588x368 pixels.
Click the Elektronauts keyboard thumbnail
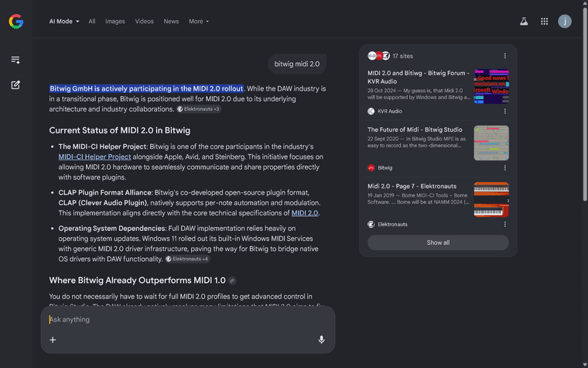pyautogui.click(x=491, y=200)
